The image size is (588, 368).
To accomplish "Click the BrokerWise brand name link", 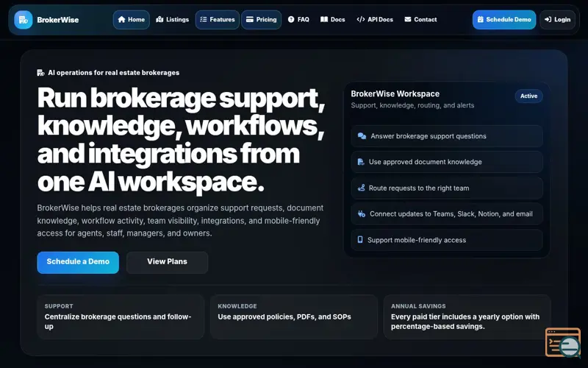I will [58, 20].
